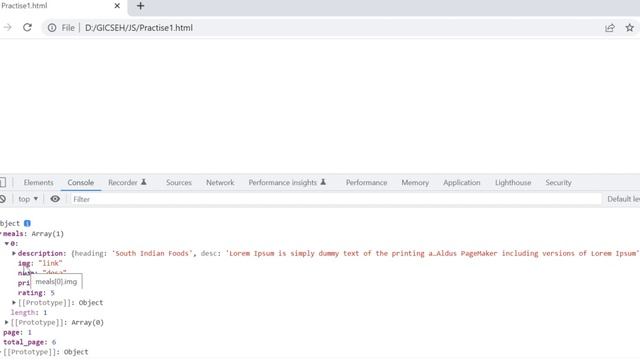Viewport: 640px width, 360px height.
Task: Open the top context dropdown
Action: pos(28,199)
